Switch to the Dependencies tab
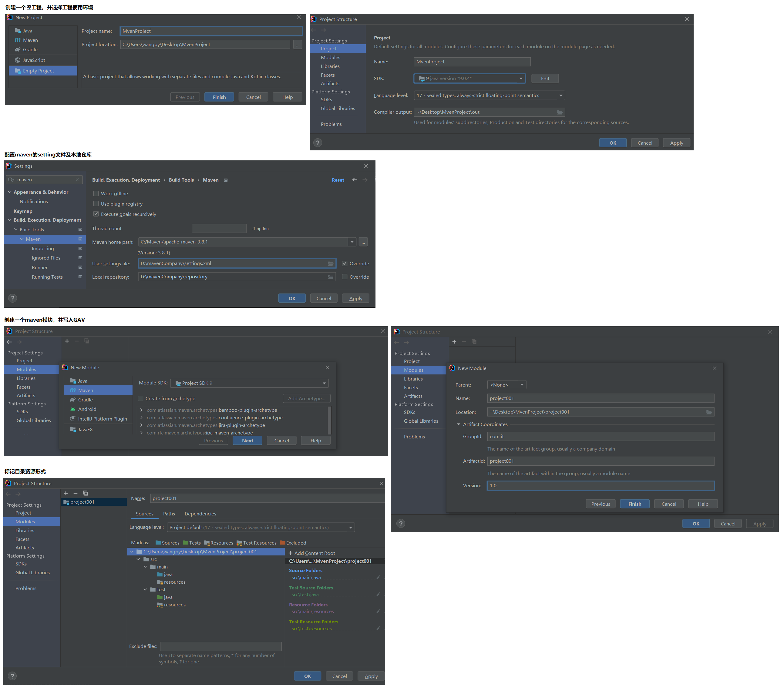Image resolution: width=784 pixels, height=694 pixels. coord(200,514)
